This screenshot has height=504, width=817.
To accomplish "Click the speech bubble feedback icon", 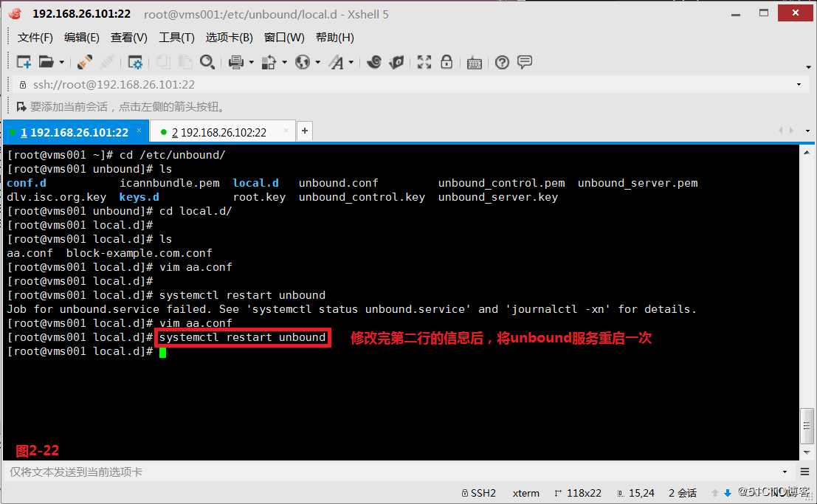I will tap(525, 62).
